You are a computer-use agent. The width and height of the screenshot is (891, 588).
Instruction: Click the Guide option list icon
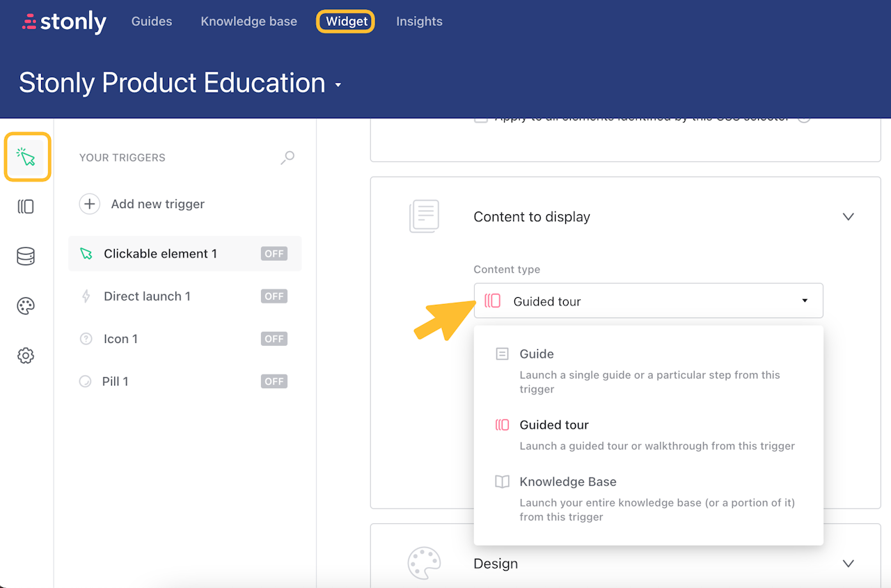click(502, 354)
